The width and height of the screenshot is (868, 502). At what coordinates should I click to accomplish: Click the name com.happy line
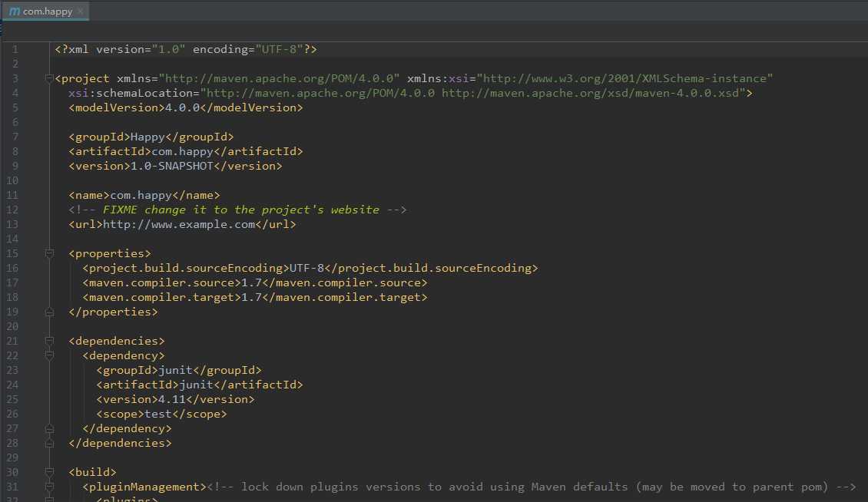(x=144, y=196)
